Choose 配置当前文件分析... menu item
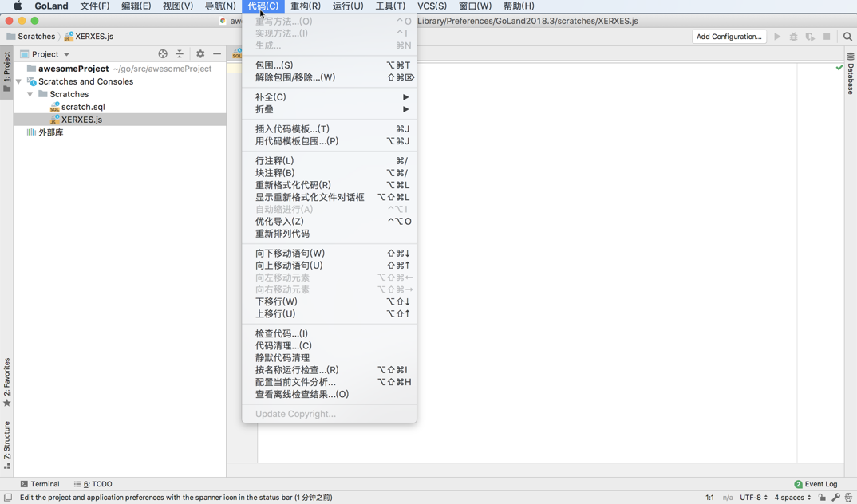Screen dimensions: 857x504 tap(329, 382)
